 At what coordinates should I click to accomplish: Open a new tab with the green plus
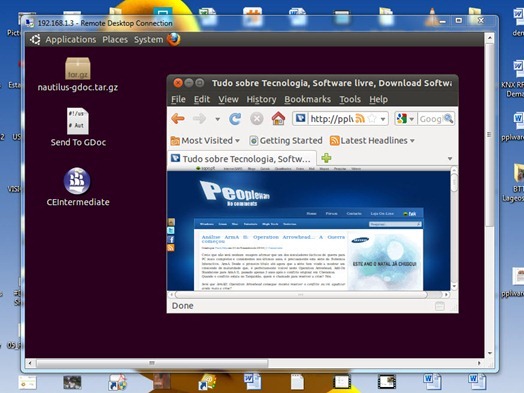[x=326, y=158]
